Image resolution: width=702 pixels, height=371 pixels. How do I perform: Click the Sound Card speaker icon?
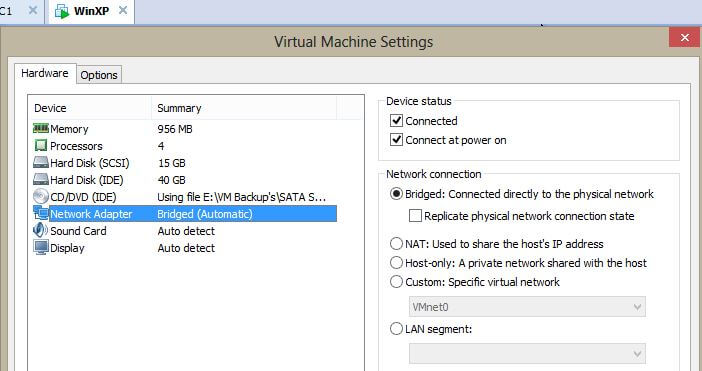[x=40, y=230]
